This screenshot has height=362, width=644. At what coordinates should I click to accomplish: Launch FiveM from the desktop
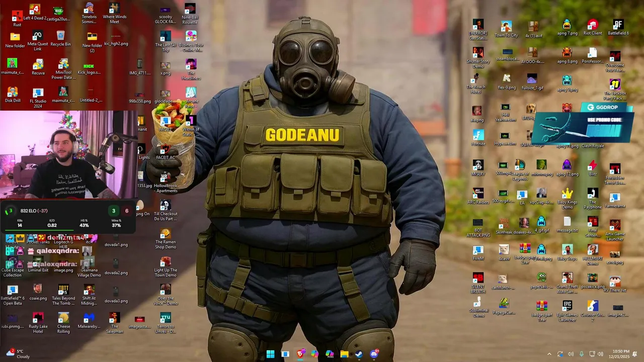point(478,253)
